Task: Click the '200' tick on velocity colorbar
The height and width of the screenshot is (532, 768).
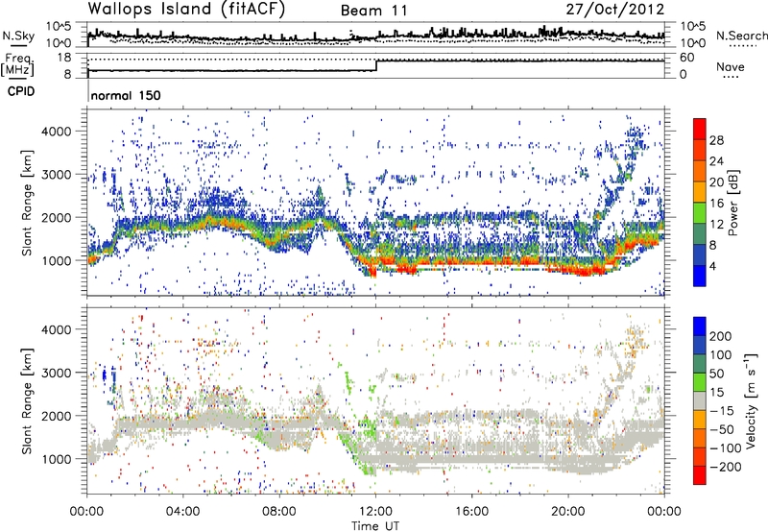Action: [x=721, y=336]
